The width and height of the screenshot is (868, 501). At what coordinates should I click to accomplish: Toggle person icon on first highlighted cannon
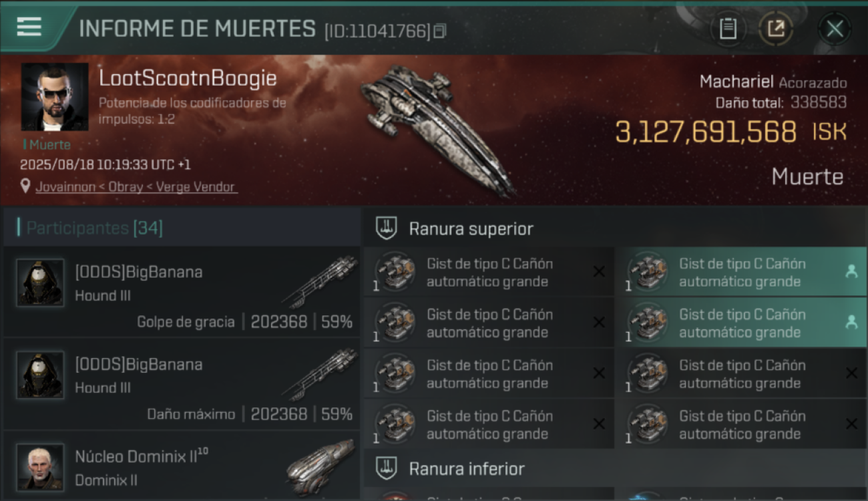851,271
